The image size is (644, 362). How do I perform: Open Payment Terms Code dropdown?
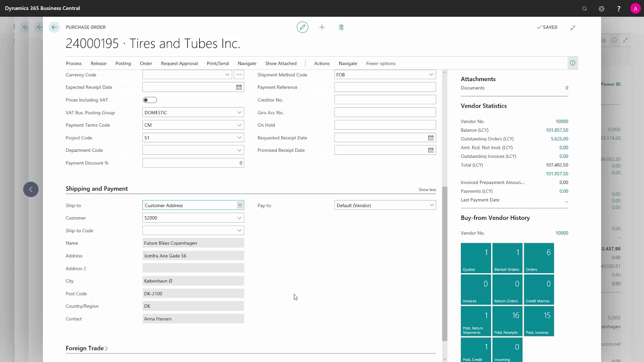point(239,125)
